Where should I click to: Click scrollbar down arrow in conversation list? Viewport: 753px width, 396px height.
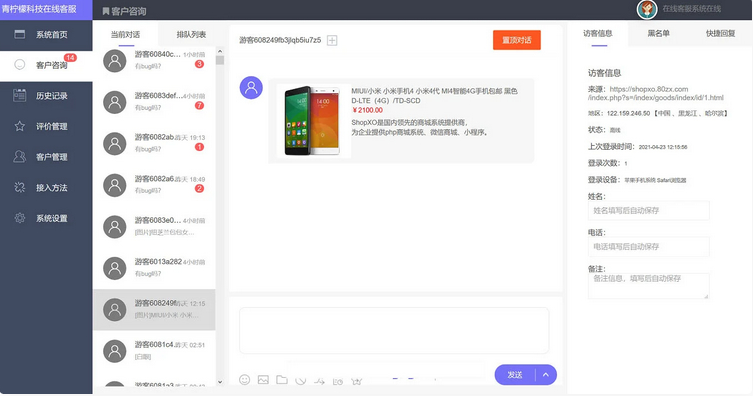click(x=220, y=382)
